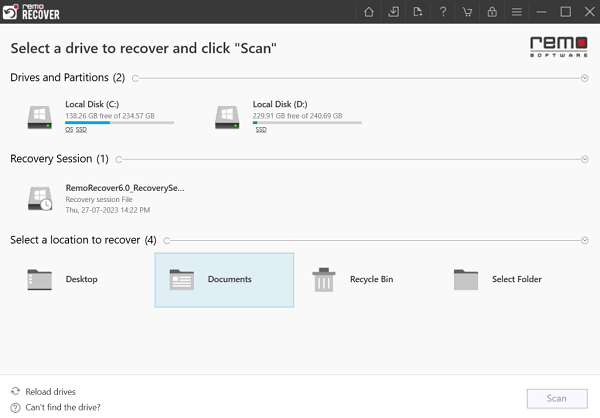Click the Reload drives refresh icon
Screen dimensions: 600x418
coord(15,391)
